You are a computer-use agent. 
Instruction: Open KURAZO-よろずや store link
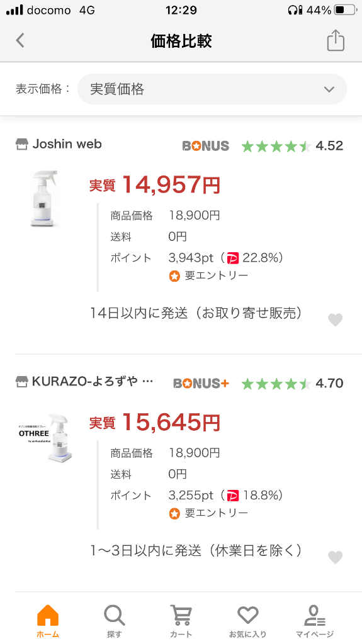[92, 382]
